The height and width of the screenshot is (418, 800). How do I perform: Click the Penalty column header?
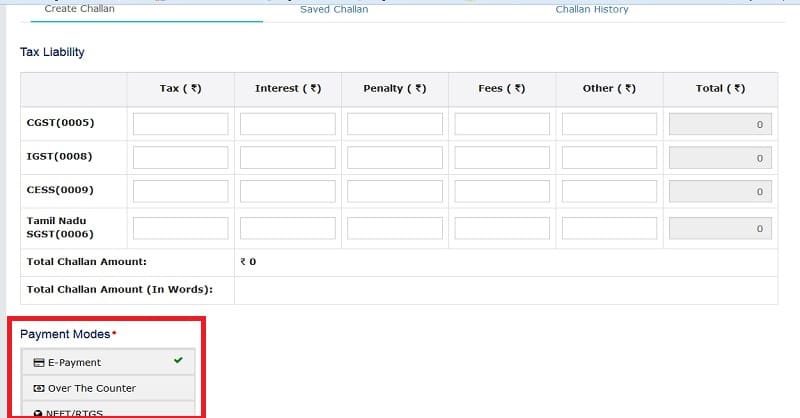(394, 88)
